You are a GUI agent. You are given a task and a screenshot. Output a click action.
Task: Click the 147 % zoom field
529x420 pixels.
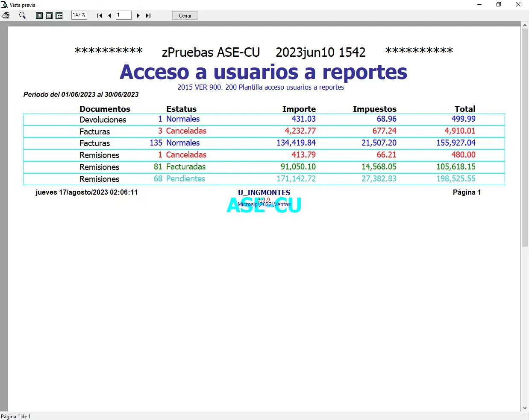point(79,15)
